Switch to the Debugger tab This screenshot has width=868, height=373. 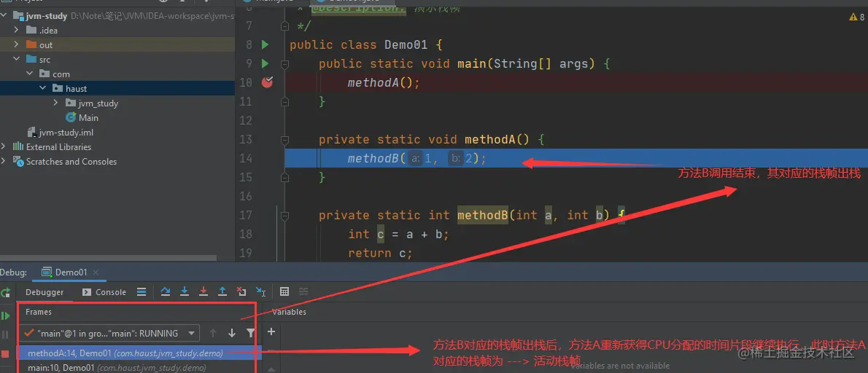click(x=44, y=292)
